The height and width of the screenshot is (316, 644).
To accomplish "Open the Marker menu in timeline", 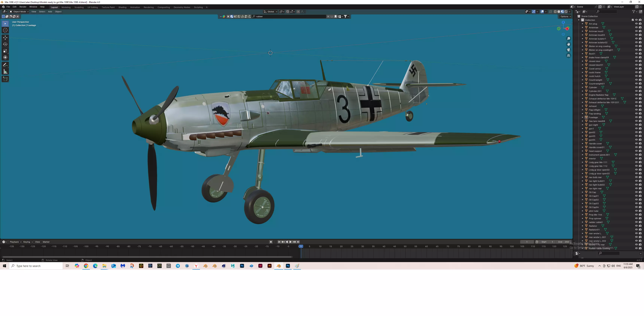I will tap(46, 242).
